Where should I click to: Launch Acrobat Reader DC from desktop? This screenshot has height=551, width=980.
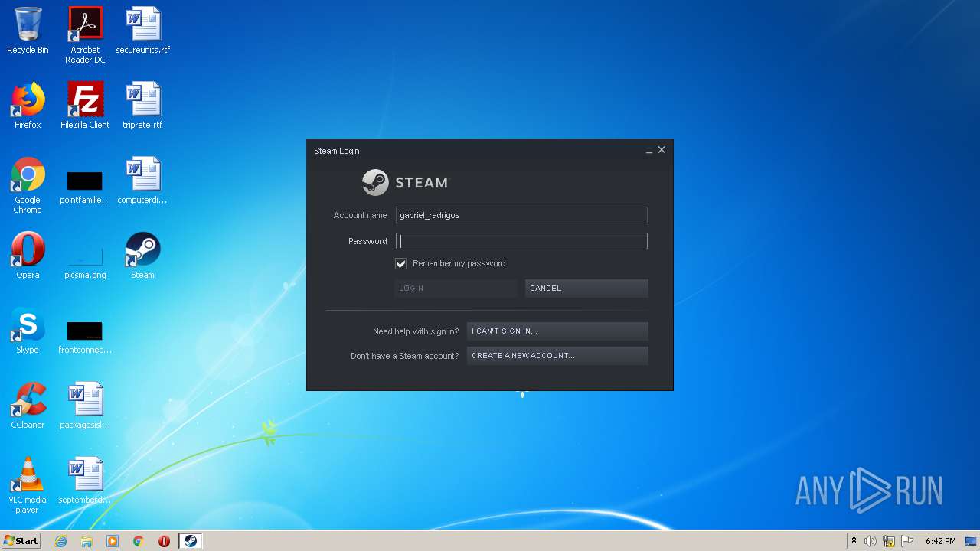click(85, 35)
